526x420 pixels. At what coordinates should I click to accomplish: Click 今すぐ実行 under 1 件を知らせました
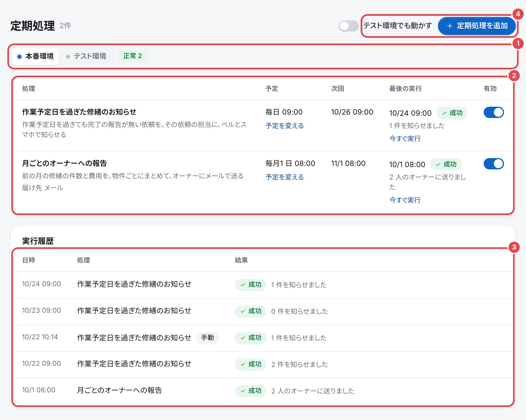405,139
